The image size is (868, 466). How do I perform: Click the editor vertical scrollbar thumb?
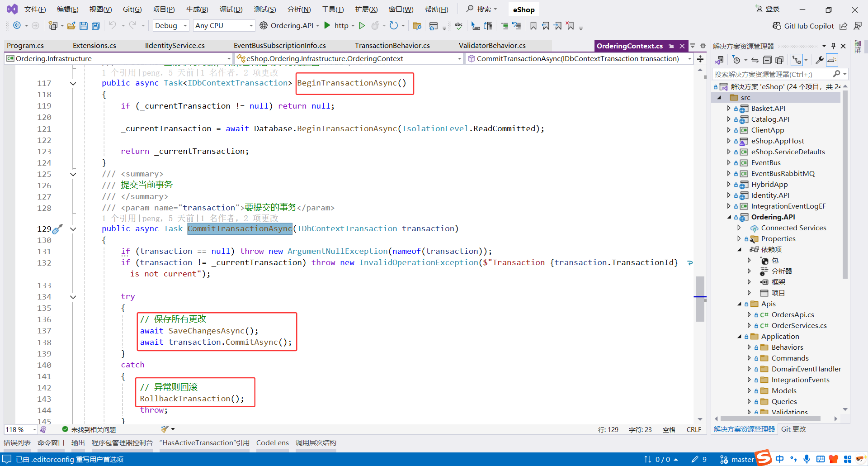(x=700, y=299)
